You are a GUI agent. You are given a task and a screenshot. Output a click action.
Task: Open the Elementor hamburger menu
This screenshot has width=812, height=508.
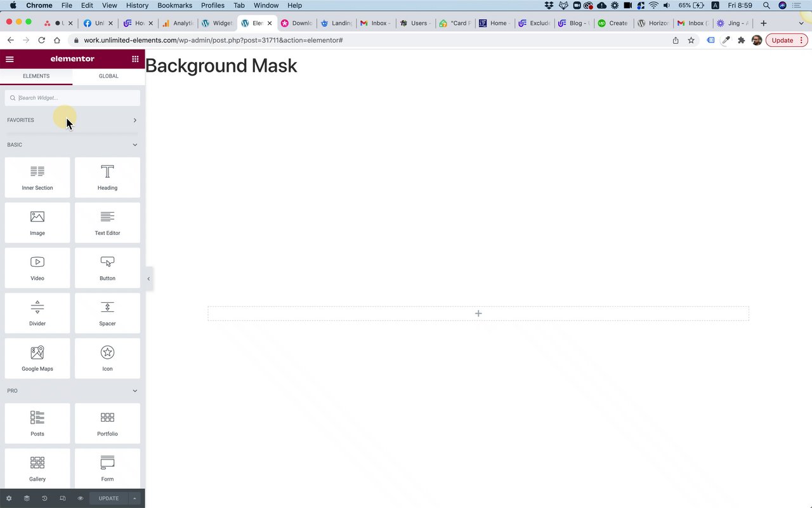click(10, 59)
